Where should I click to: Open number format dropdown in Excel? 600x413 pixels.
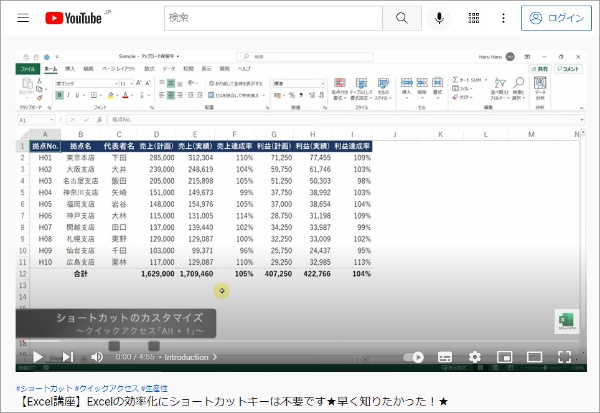323,83
